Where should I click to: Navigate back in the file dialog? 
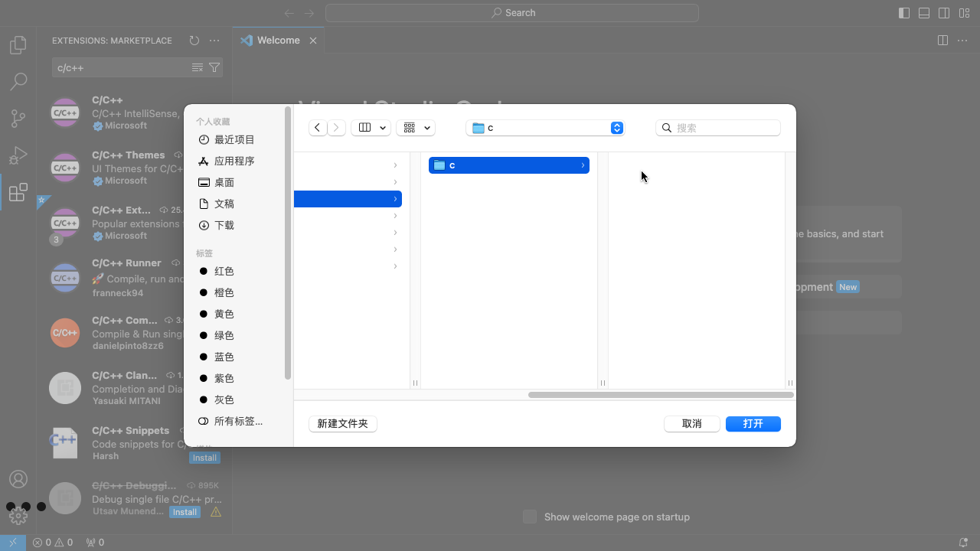(x=318, y=128)
